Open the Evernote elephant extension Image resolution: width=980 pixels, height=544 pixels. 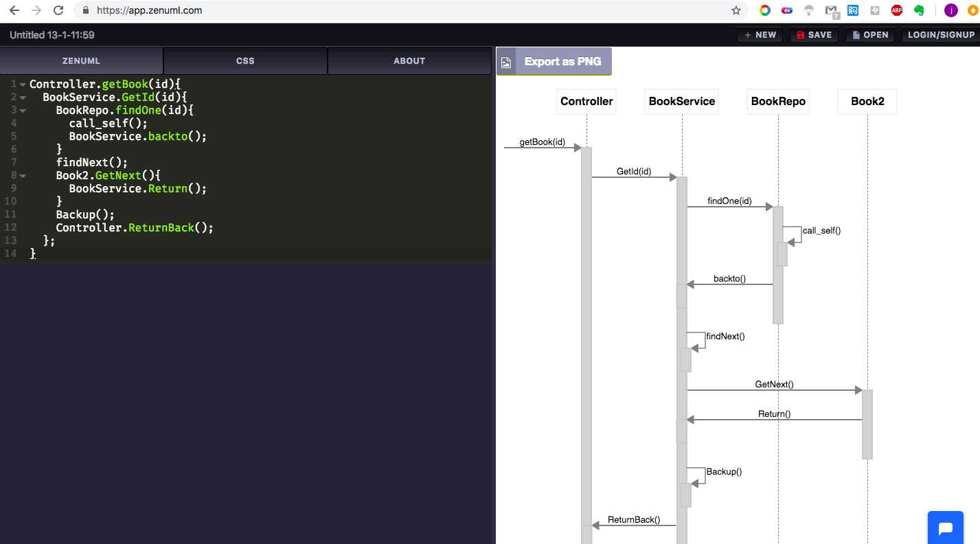pyautogui.click(x=919, y=10)
